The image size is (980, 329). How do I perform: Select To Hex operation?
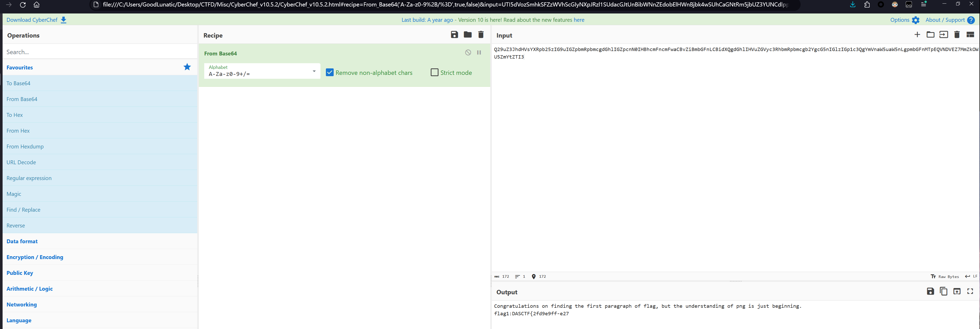point(100,115)
